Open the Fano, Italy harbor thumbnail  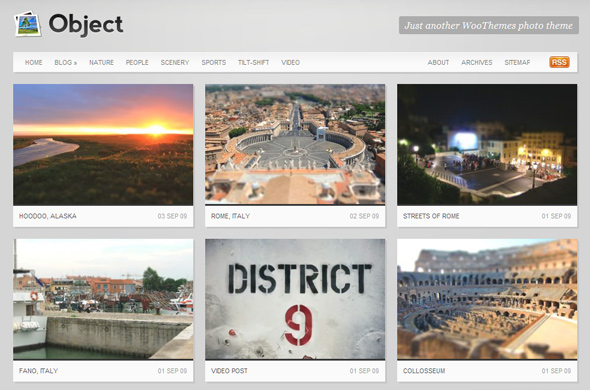coord(103,299)
